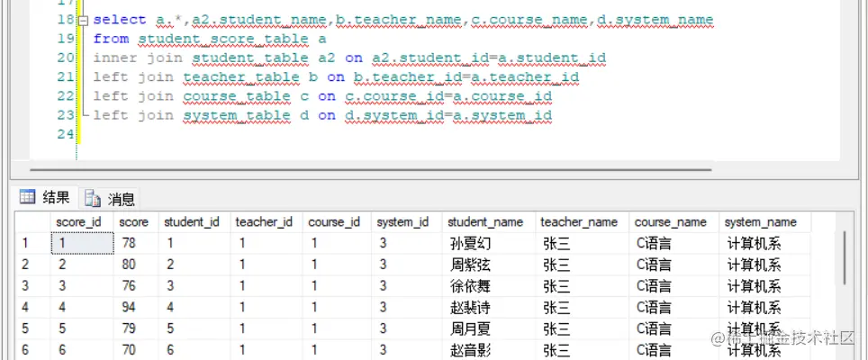
Task: Click the query editor horizontal scrollbar
Action: tap(370, 170)
